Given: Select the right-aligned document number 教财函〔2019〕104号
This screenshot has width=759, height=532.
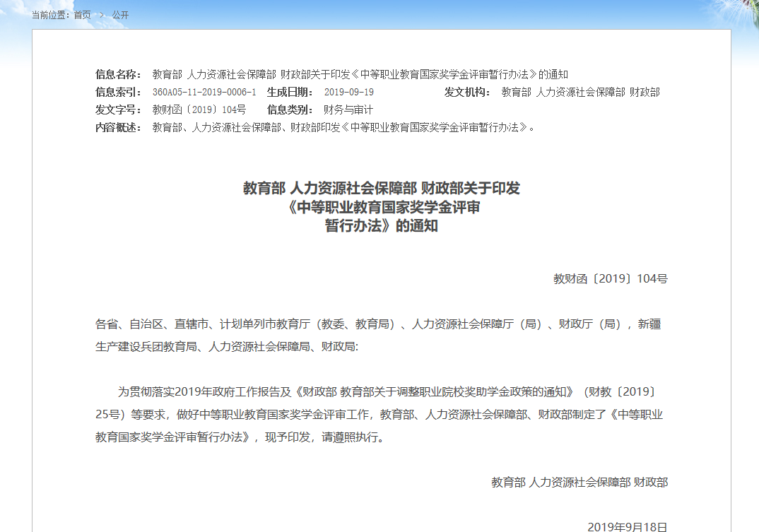Looking at the screenshot, I should pyautogui.click(x=611, y=279).
